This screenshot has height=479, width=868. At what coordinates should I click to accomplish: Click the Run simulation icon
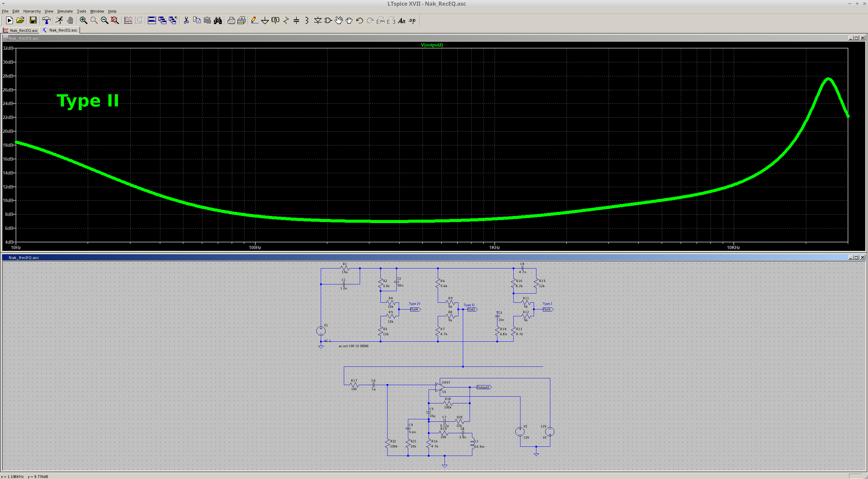pos(59,21)
